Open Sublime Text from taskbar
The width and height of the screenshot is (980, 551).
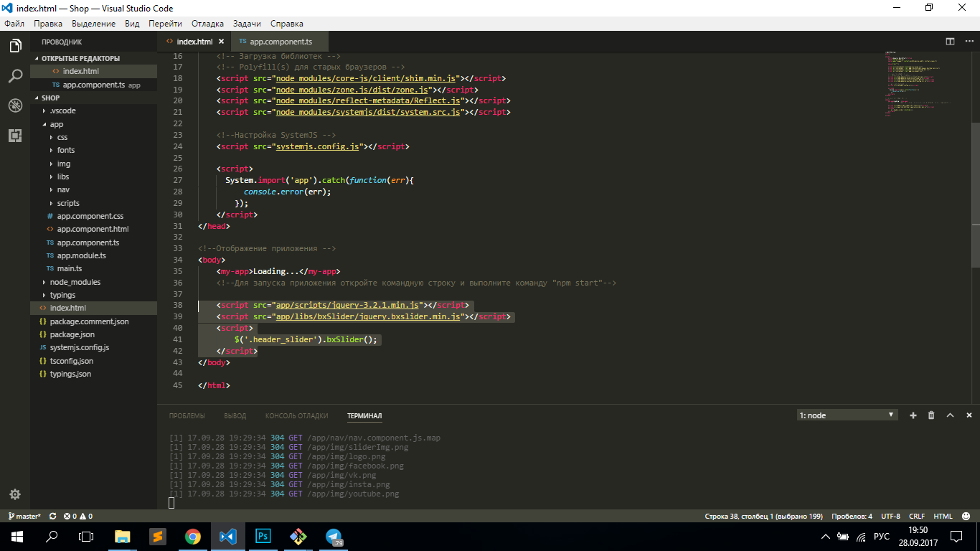(x=158, y=536)
